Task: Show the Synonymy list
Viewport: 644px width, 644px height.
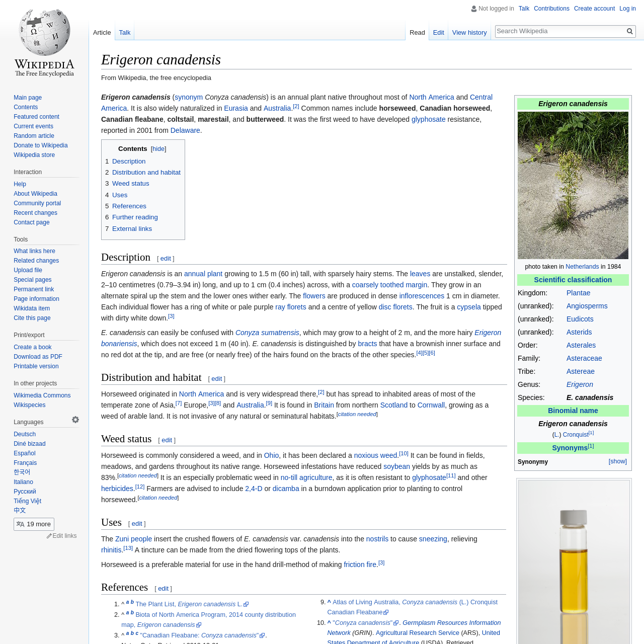Action: tap(617, 461)
